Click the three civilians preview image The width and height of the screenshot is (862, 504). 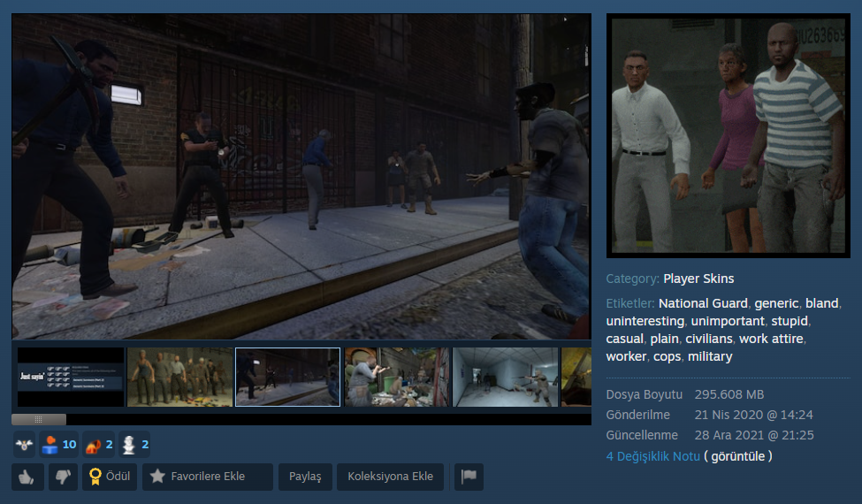[728, 136]
